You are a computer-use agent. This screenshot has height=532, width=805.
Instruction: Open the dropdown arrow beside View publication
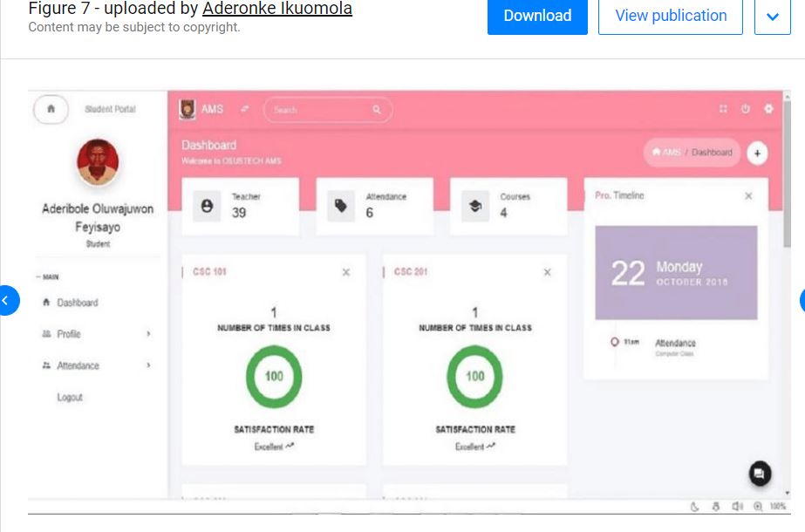772,16
